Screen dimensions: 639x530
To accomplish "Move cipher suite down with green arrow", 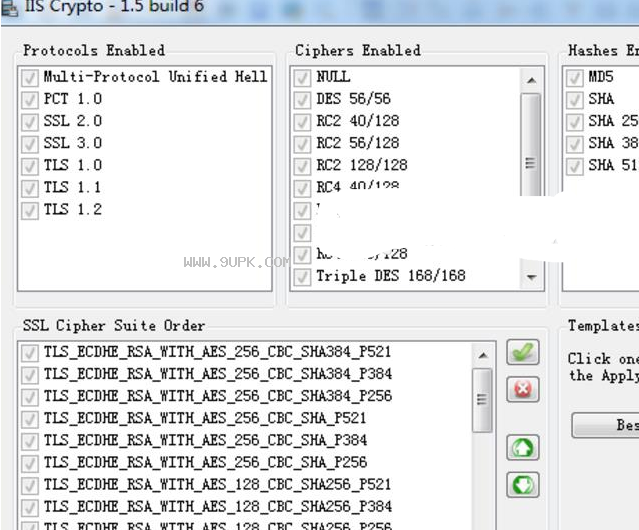I will pyautogui.click(x=523, y=485).
